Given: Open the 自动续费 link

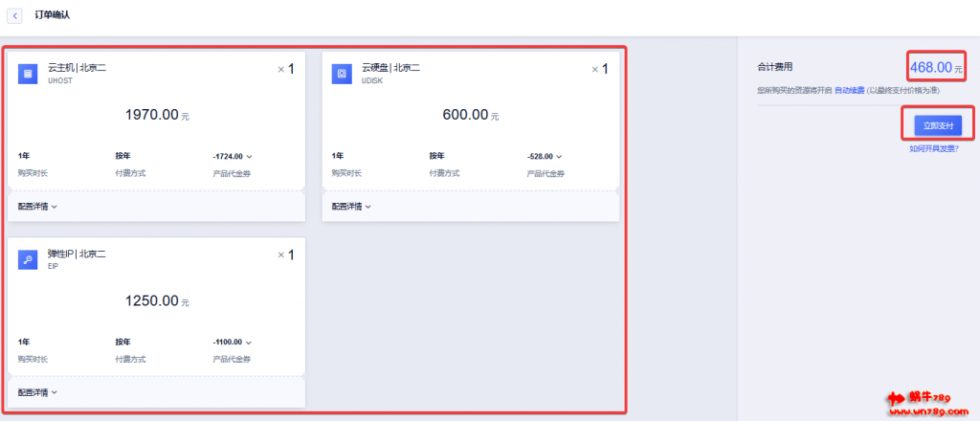Looking at the screenshot, I should click(x=849, y=90).
